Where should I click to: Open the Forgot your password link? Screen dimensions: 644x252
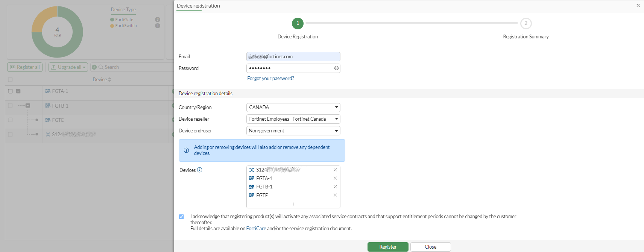pos(270,79)
